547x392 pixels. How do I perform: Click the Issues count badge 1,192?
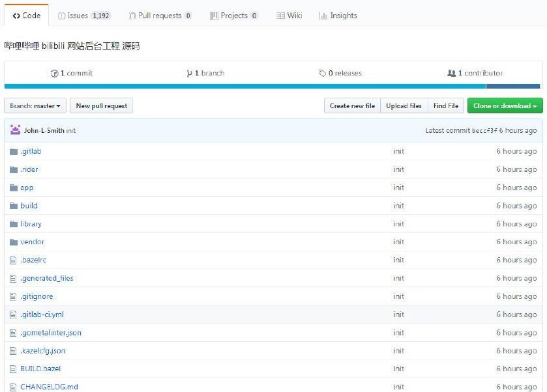tap(101, 16)
